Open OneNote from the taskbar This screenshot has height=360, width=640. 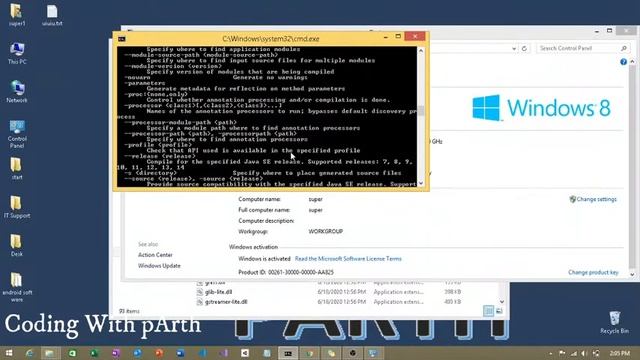(x=116, y=353)
